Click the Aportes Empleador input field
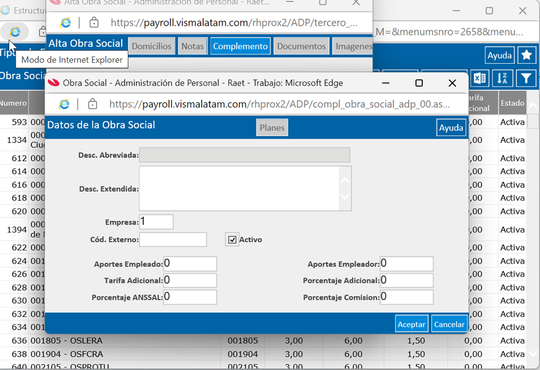The height and width of the screenshot is (370, 540). [406, 264]
